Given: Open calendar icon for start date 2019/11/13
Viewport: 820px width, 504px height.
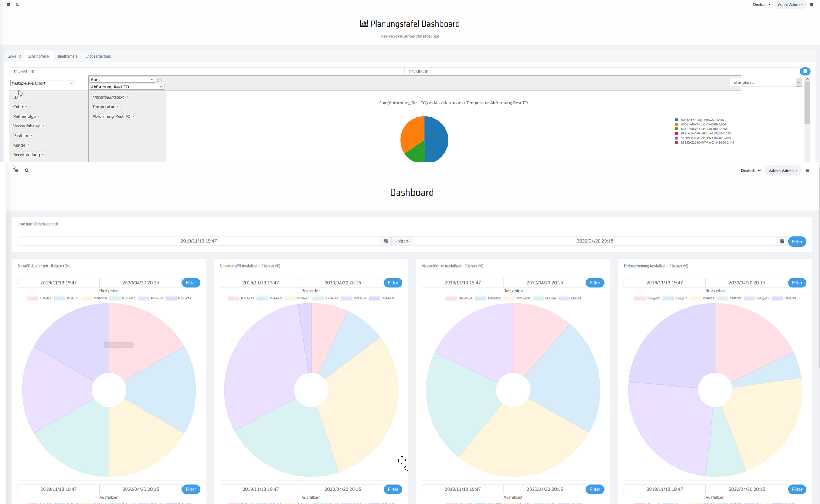Looking at the screenshot, I should (x=385, y=241).
